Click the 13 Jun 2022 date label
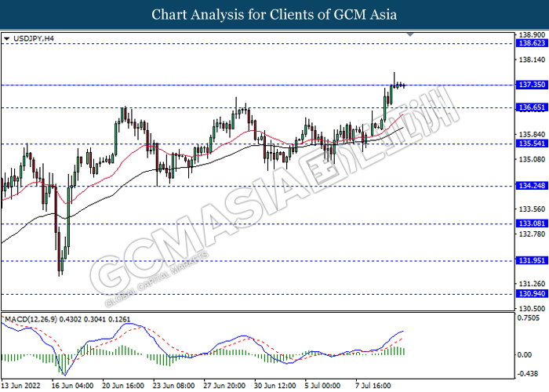The height and width of the screenshot is (392, 549). pyautogui.click(x=21, y=386)
